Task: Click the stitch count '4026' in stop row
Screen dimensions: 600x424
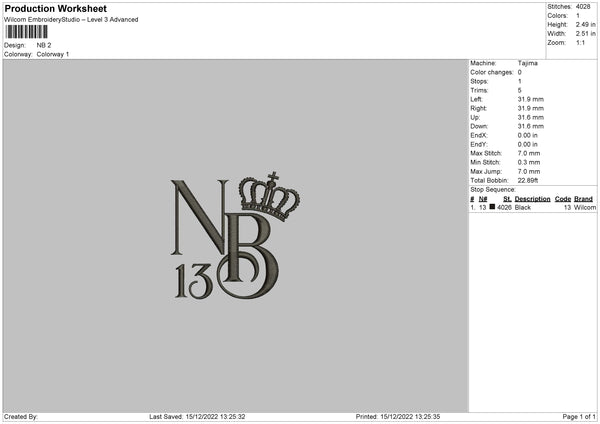Action: (504, 207)
